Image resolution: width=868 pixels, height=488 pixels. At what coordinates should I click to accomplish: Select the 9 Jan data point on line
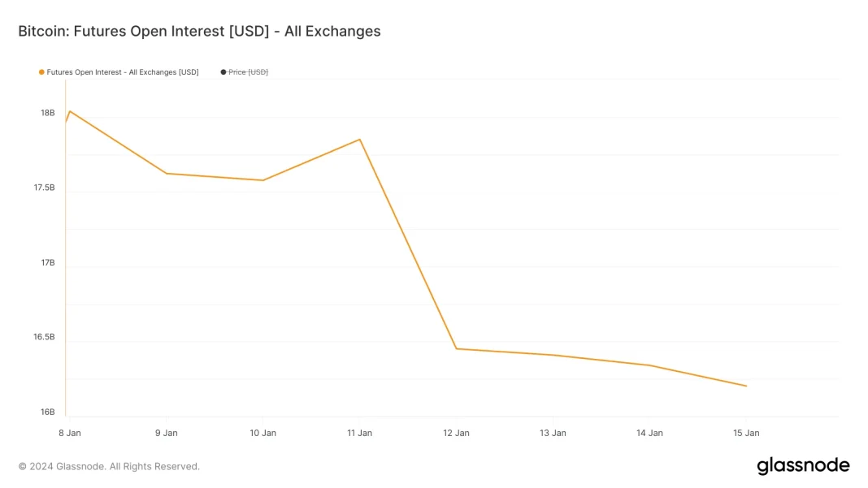pyautogui.click(x=166, y=173)
